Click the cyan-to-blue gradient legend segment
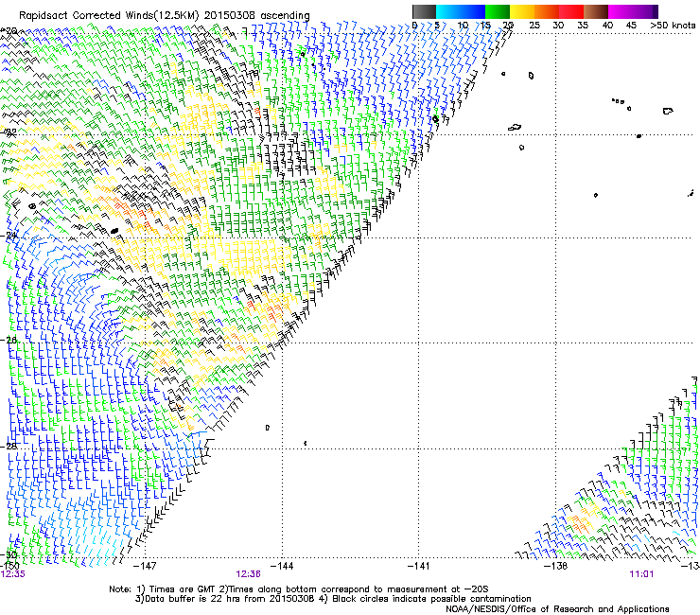Image resolution: width=700 pixels, height=615 pixels. tap(461, 11)
